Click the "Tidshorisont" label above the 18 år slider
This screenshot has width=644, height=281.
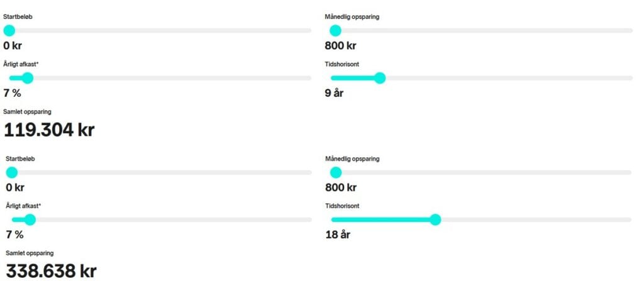342,206
